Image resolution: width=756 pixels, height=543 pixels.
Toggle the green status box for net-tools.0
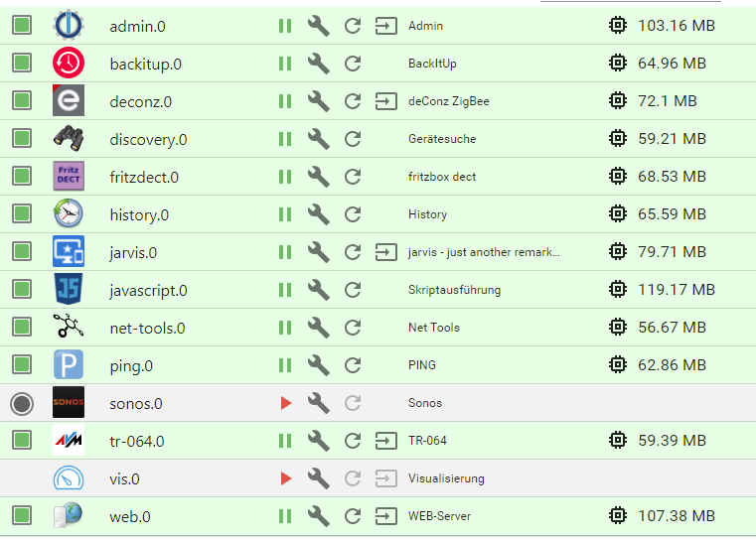coord(22,328)
